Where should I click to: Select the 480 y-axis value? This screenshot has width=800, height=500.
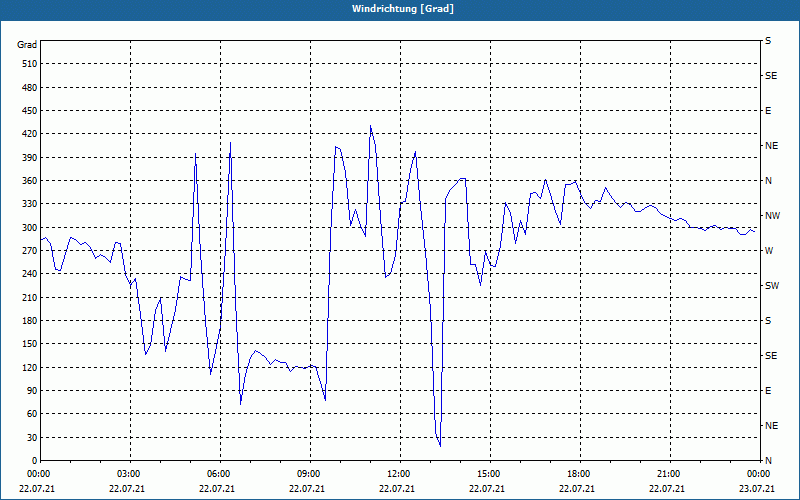pos(30,88)
